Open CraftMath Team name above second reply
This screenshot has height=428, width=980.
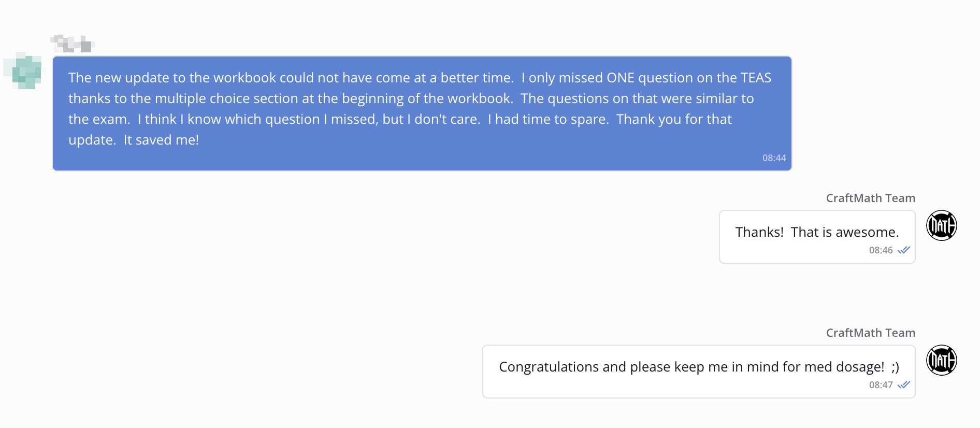870,333
